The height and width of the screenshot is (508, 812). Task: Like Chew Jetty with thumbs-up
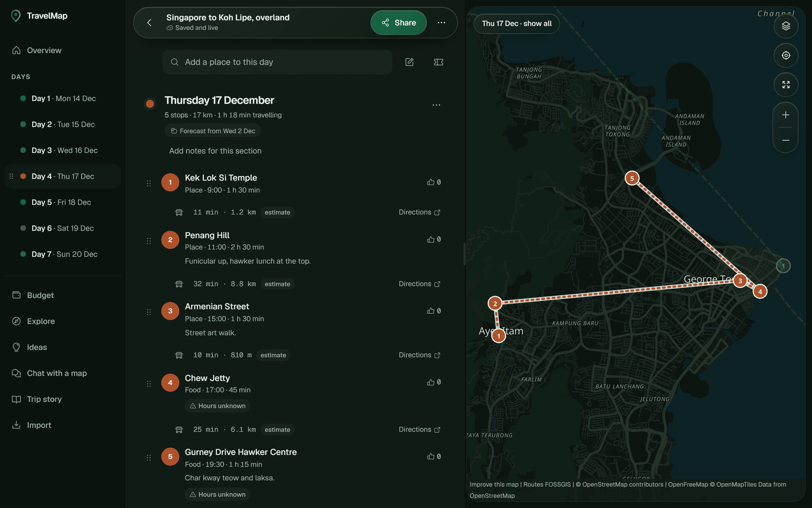coord(434,382)
